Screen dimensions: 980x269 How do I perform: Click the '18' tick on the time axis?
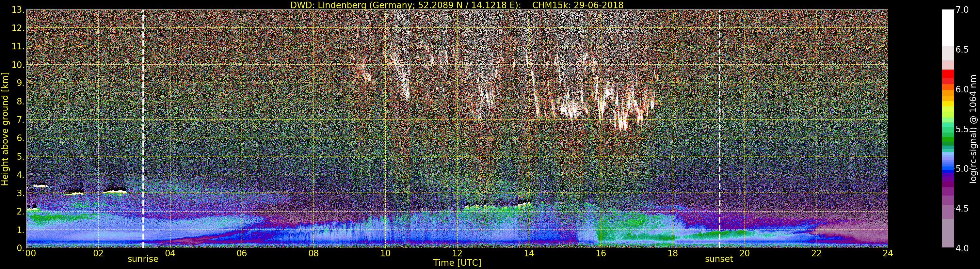pyautogui.click(x=673, y=253)
